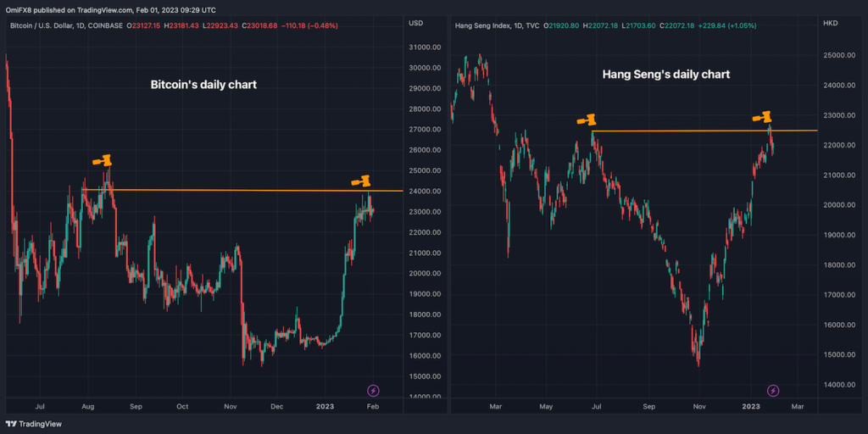The width and height of the screenshot is (868, 434).
Task: Click the 'Bitcoin's daily chart' text label
Action: coord(203,86)
